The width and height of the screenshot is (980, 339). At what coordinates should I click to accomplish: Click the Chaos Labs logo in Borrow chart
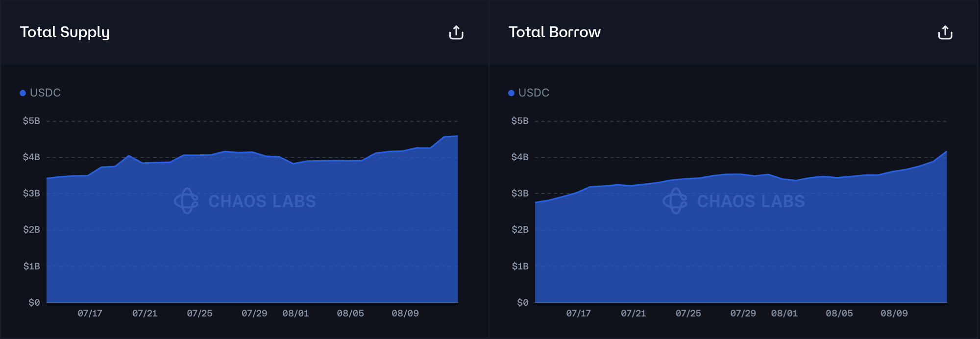[675, 201]
